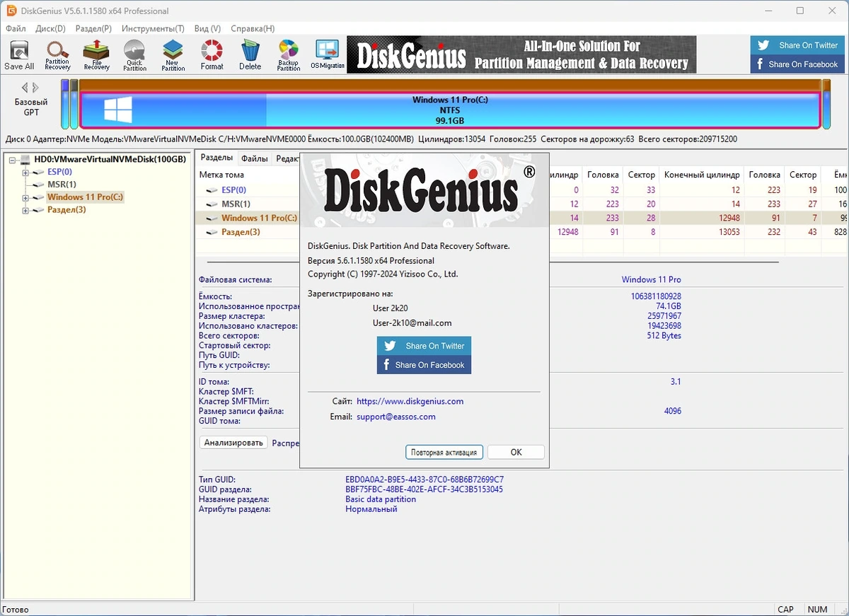Click Share On Facebook in the top banner
The height and width of the screenshot is (616, 849).
tap(797, 64)
